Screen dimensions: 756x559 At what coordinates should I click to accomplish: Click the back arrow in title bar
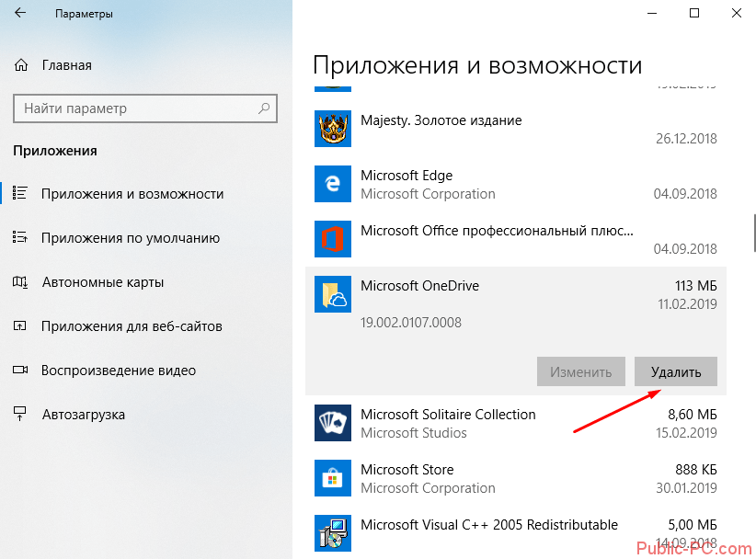point(20,15)
